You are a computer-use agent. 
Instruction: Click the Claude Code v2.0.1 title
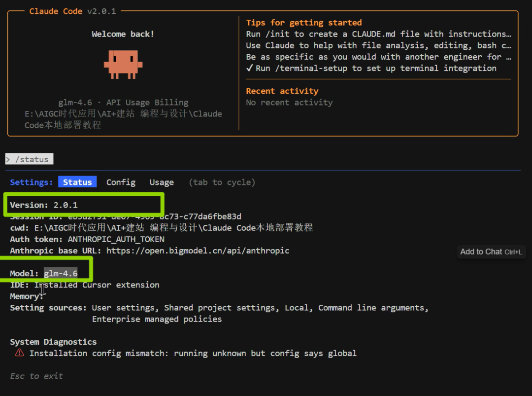pyautogui.click(x=72, y=11)
